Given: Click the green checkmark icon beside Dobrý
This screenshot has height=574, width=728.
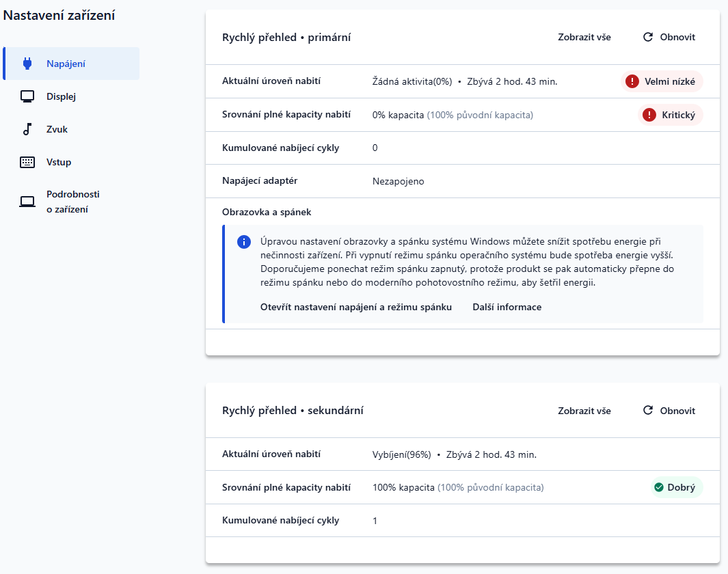Looking at the screenshot, I should click(x=659, y=488).
